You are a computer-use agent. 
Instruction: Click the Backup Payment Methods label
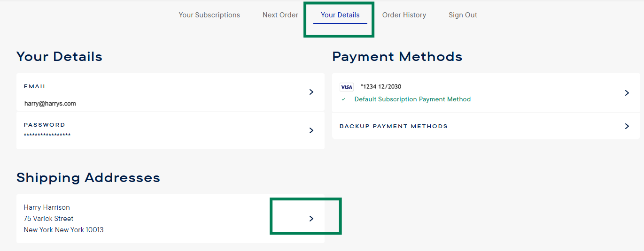pos(393,126)
